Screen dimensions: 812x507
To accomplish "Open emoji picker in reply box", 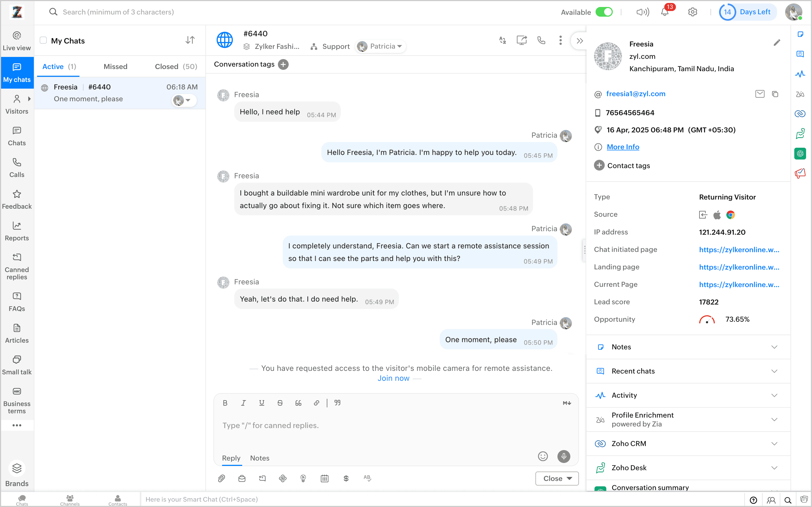I will (542, 456).
